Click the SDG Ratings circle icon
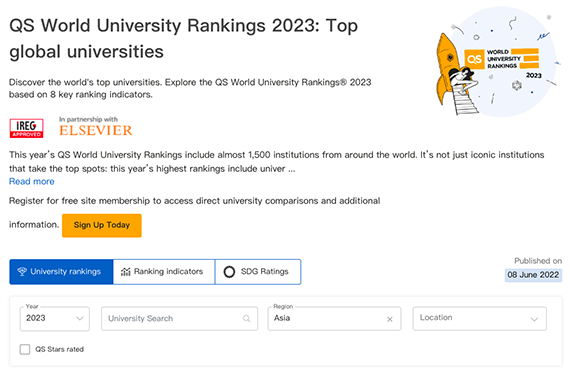 (x=229, y=271)
